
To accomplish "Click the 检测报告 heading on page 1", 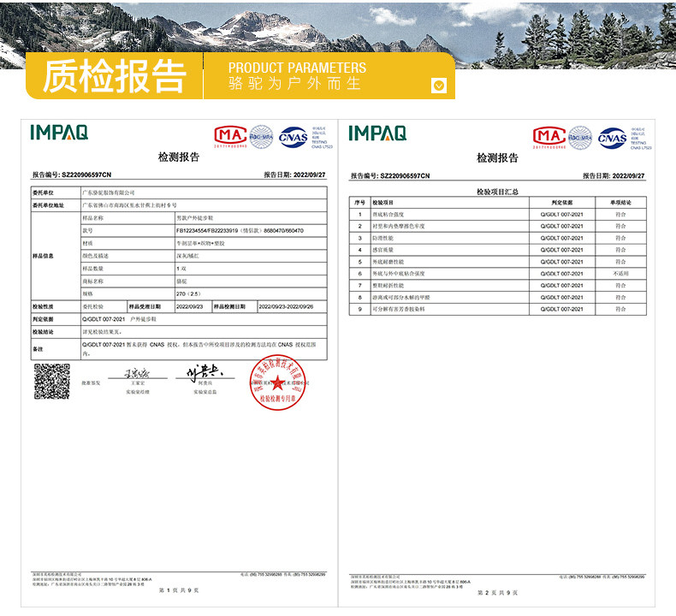I will [x=179, y=157].
